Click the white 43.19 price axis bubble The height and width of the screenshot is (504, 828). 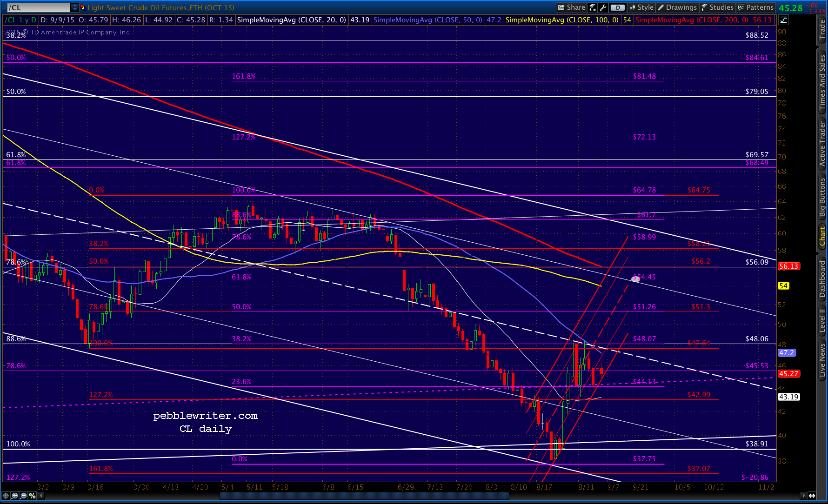(x=788, y=397)
